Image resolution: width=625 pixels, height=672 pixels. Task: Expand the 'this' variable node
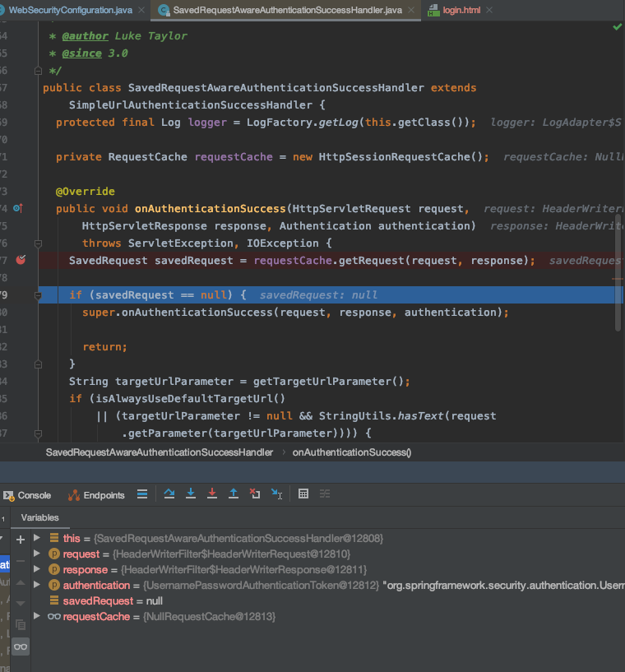pyautogui.click(x=37, y=538)
